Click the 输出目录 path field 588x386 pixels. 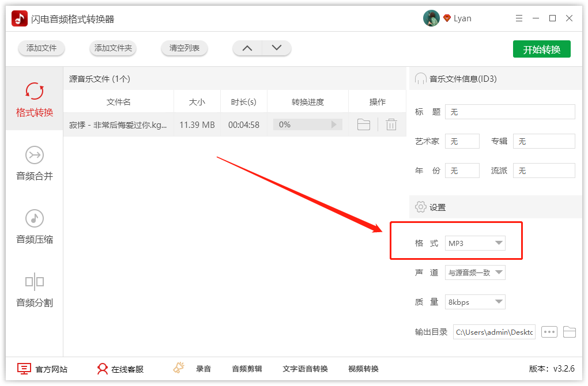click(x=494, y=332)
